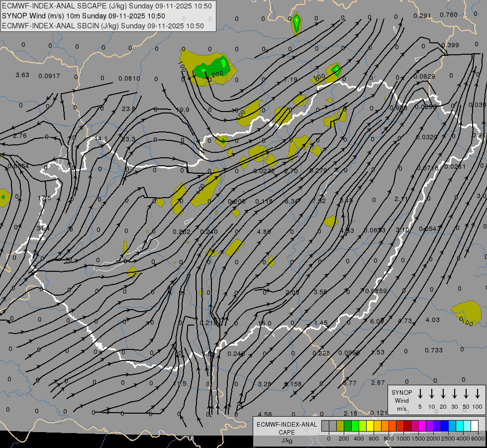Screen dimensions: 487x448
Task: Click the wind arrow above the 20 label
Action: click(x=443, y=394)
